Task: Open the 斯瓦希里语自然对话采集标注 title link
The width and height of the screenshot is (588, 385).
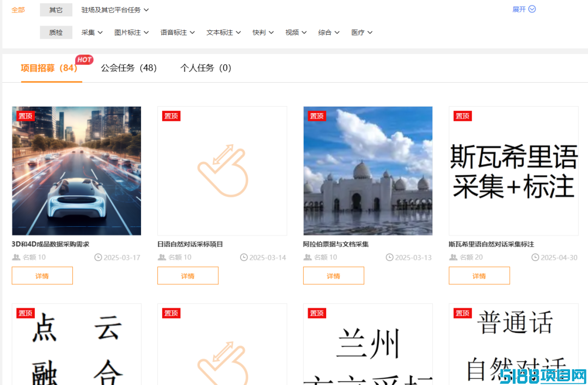Action: [491, 244]
